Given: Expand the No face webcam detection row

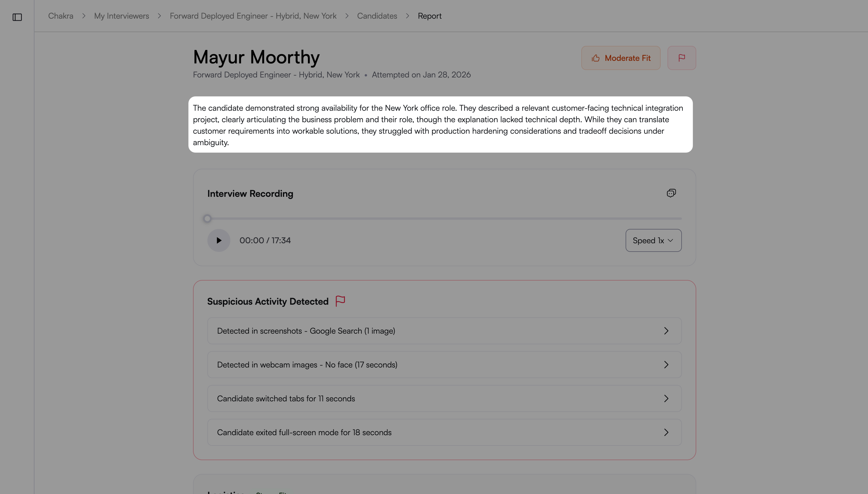Looking at the screenshot, I should coord(444,365).
